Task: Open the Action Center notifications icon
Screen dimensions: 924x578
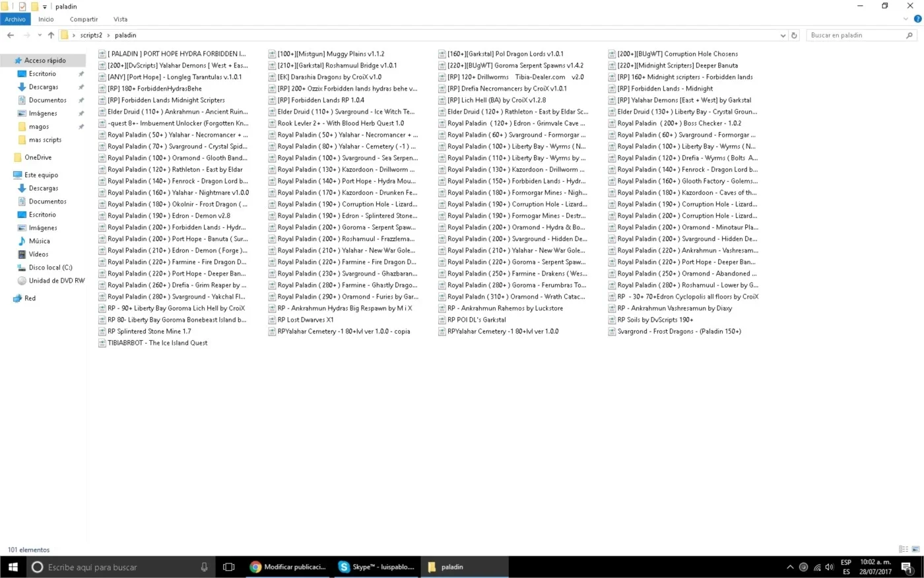Action: [x=907, y=567]
